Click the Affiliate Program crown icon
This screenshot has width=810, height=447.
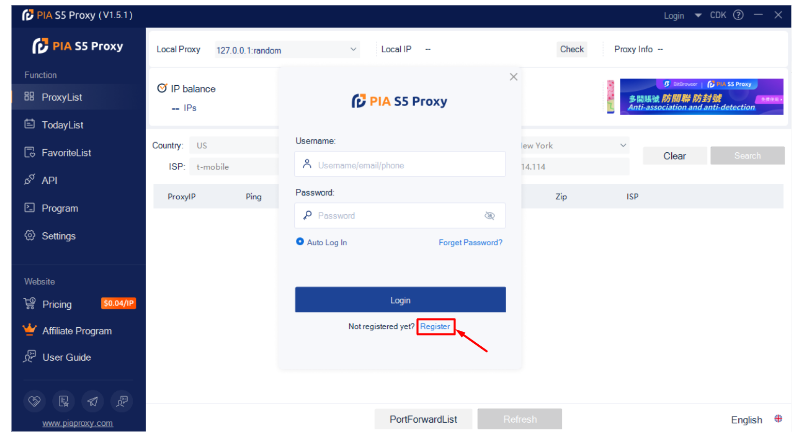point(29,330)
